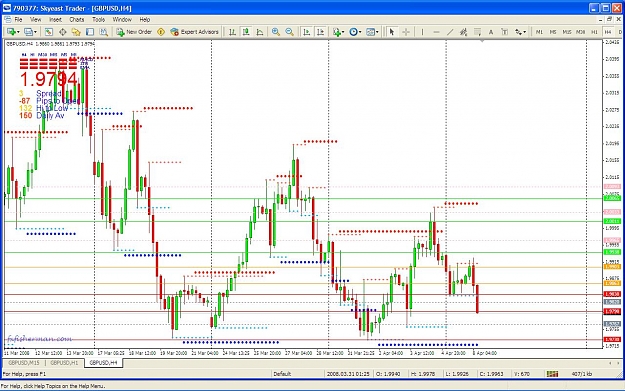Screen dimensions: 625x391
Task: Switch to the GBPUSD,H1 chart tab
Action: click(x=64, y=363)
